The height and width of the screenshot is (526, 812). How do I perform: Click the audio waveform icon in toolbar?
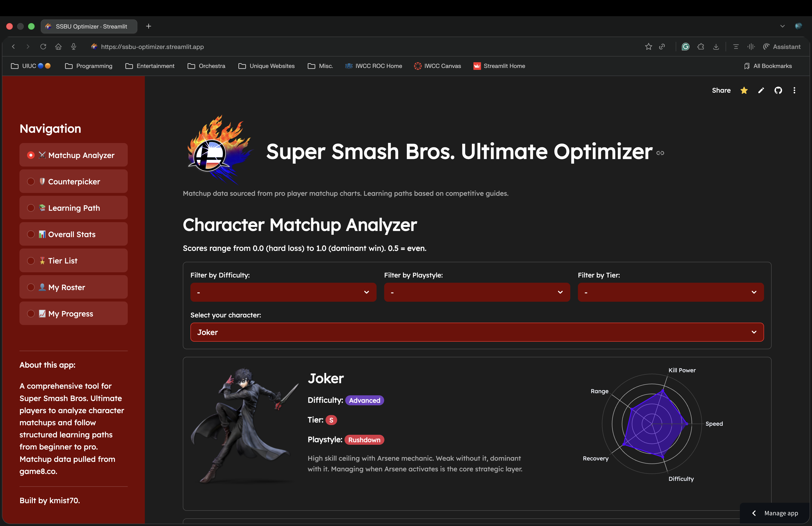click(751, 47)
